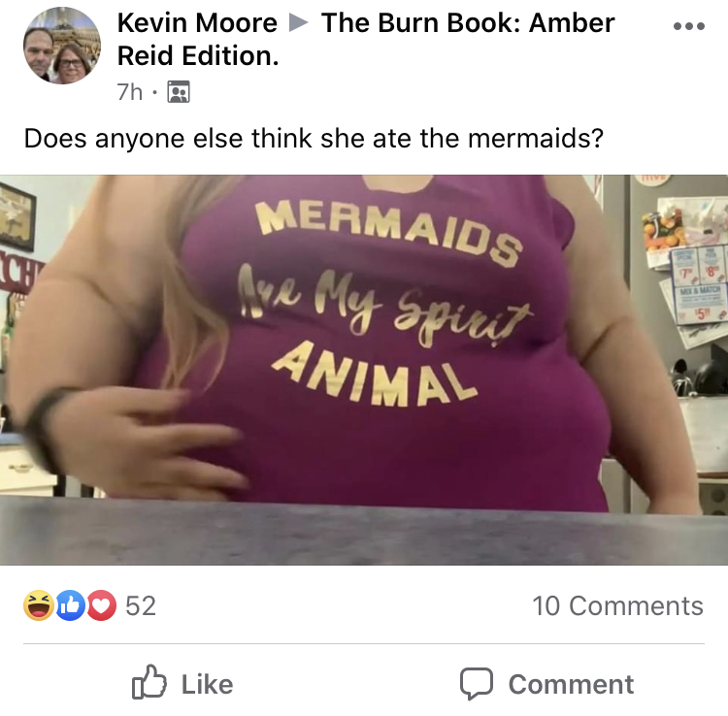Screen dimensions: 728x716
Task: Open Kevin Moore's round profile picture
Action: (62, 46)
